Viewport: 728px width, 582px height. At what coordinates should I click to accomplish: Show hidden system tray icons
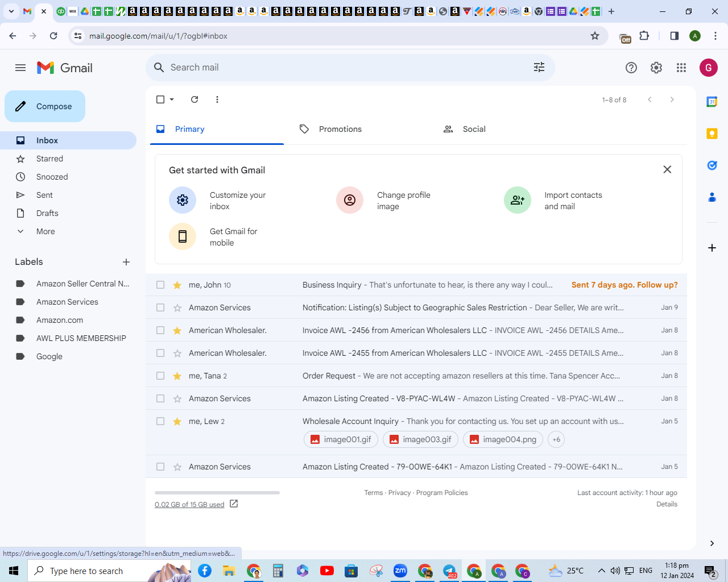click(601, 571)
